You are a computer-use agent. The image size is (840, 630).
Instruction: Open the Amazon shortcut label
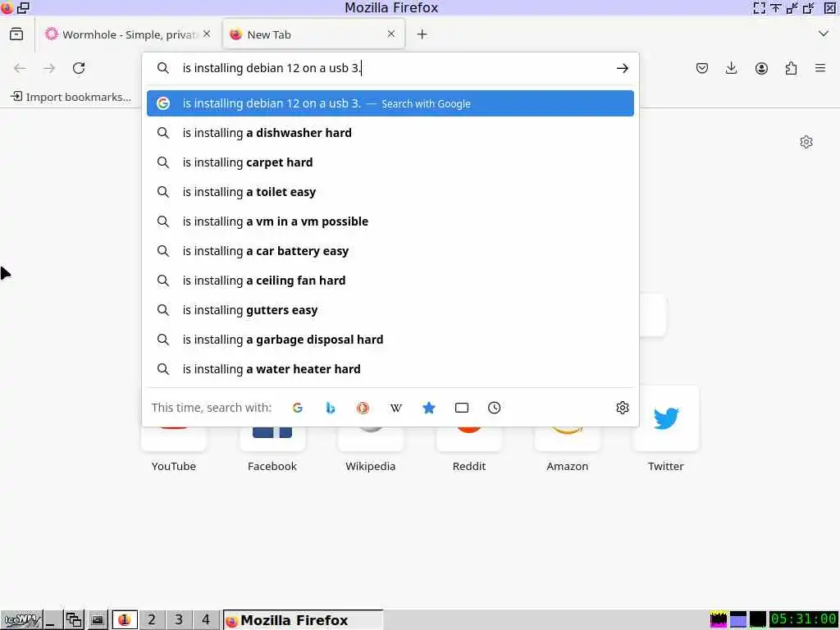(568, 466)
